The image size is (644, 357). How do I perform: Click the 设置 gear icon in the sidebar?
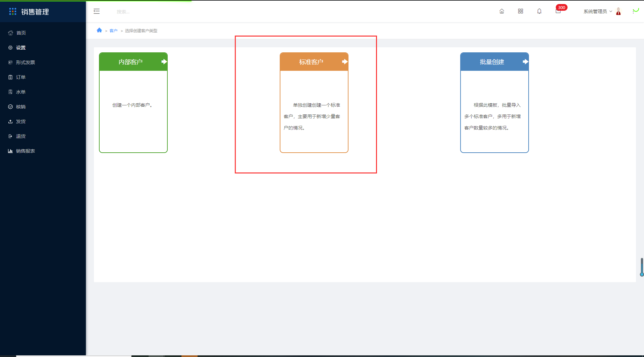(10, 48)
